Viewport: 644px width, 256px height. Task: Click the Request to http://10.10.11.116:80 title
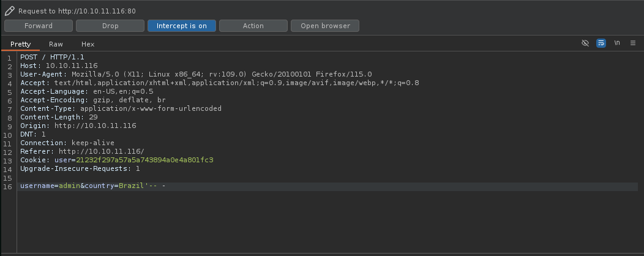point(77,11)
